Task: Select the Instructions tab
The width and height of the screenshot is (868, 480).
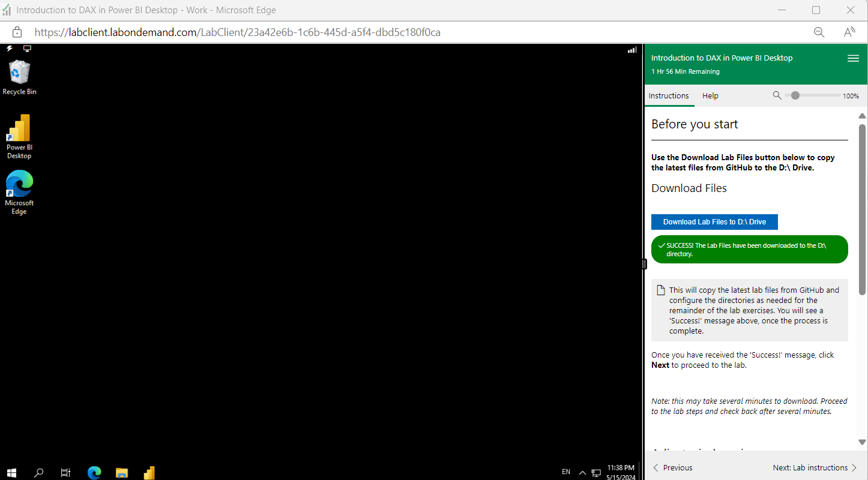Action: pos(669,95)
